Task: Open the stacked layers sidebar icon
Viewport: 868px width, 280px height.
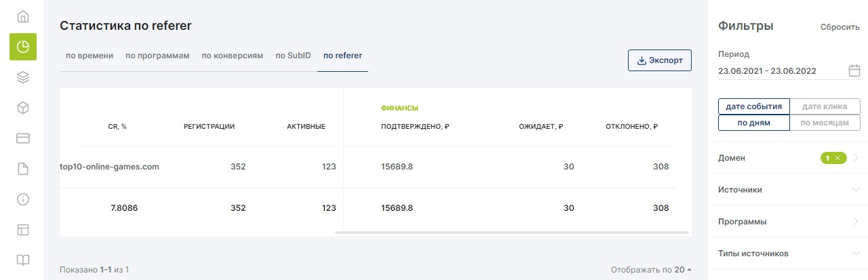Action: pyautogui.click(x=23, y=77)
